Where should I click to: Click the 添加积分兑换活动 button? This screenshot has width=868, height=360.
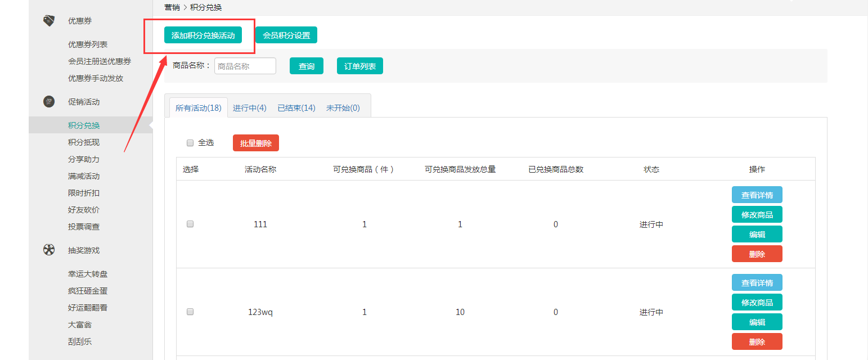click(203, 35)
